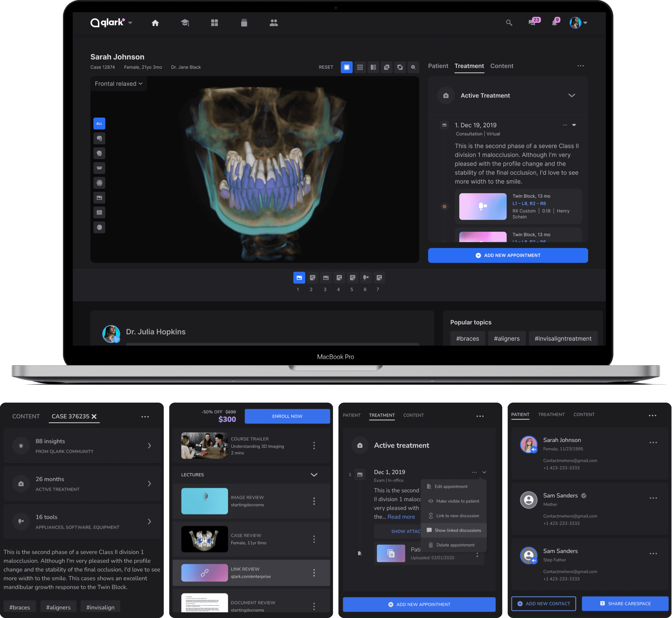Open the user avatar account menu
The height and width of the screenshot is (618, 672).
(x=578, y=23)
